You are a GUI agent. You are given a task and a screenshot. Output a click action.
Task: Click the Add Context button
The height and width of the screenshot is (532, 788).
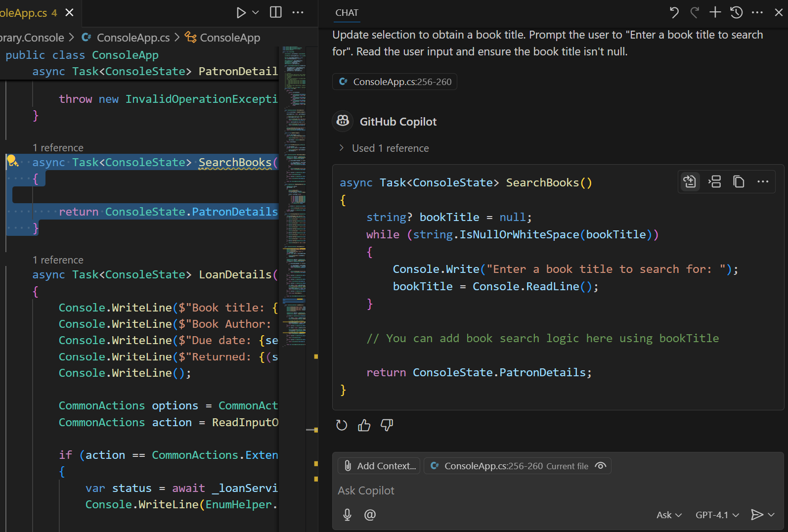coord(379,466)
